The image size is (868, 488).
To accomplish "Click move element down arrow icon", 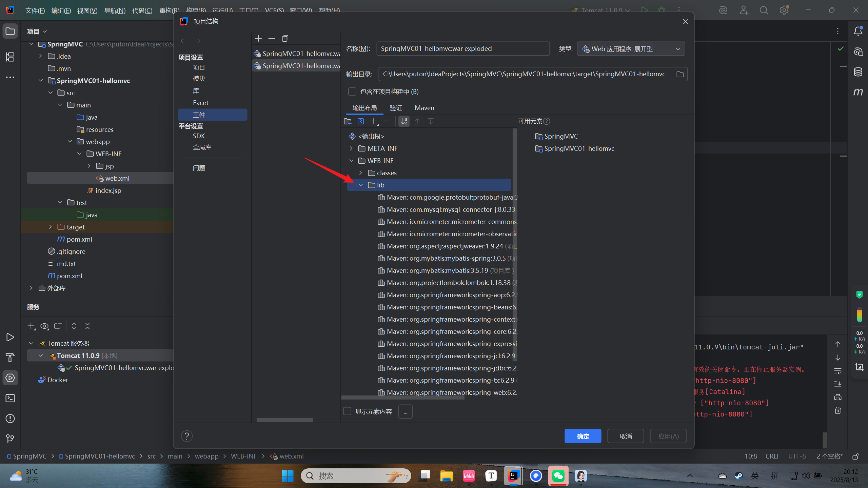I will pos(431,121).
